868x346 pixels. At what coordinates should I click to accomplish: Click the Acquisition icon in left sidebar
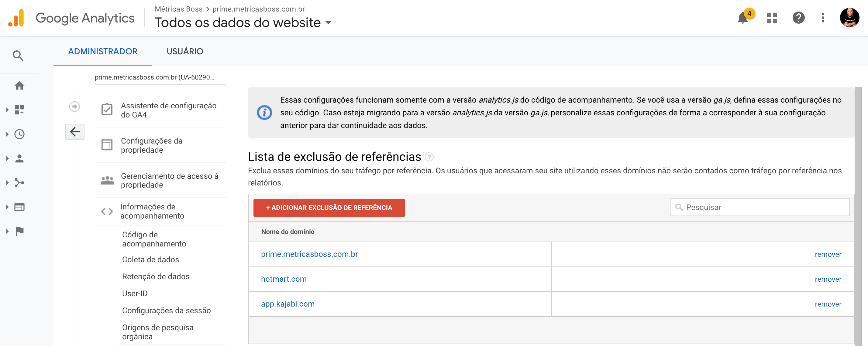[x=19, y=182]
